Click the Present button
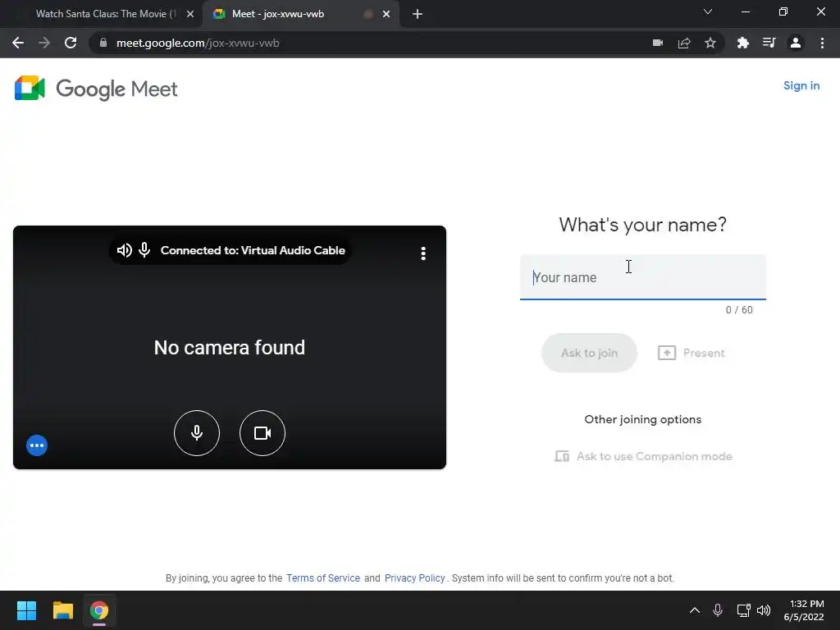Viewport: 840px width, 630px height. click(x=691, y=353)
